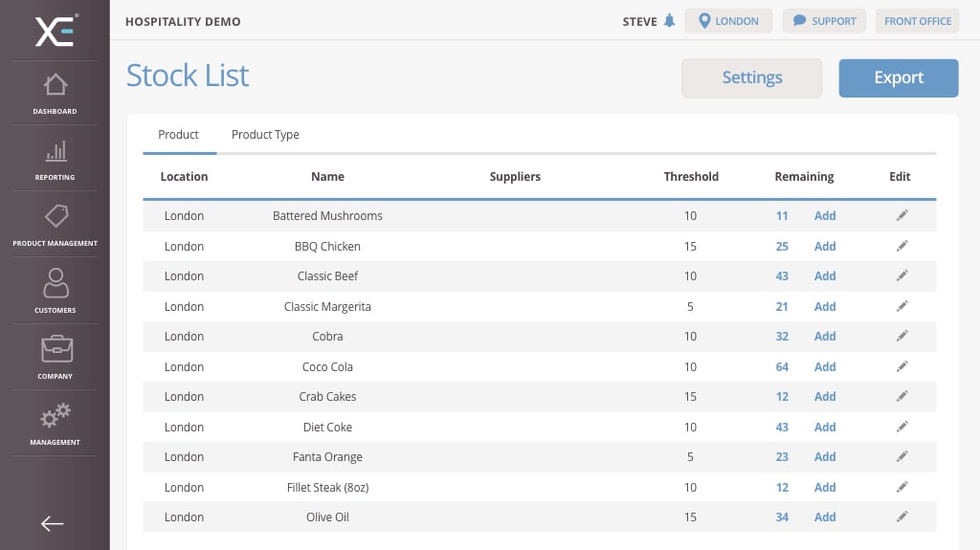Click remaining count 43 for Classic Beef
Screen dimensions: 980x550
pos(782,276)
